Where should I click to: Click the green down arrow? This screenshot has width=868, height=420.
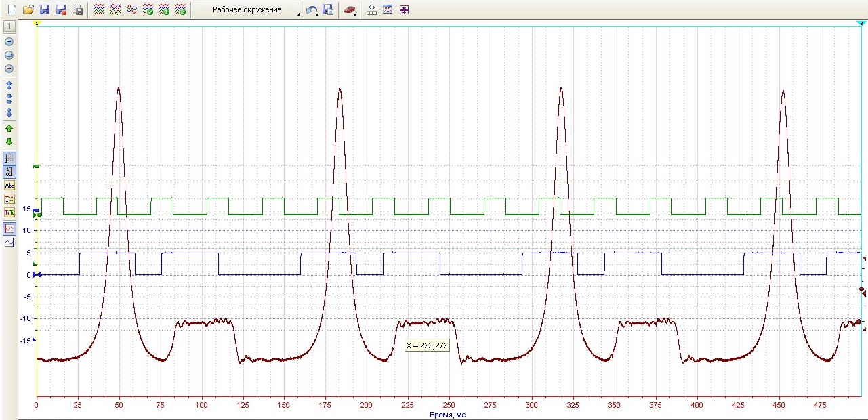coord(9,142)
